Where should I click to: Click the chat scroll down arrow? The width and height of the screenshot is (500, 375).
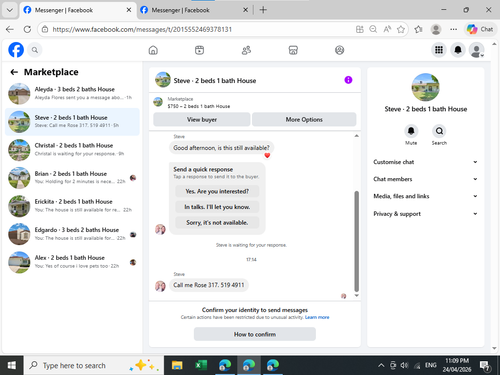click(x=356, y=295)
